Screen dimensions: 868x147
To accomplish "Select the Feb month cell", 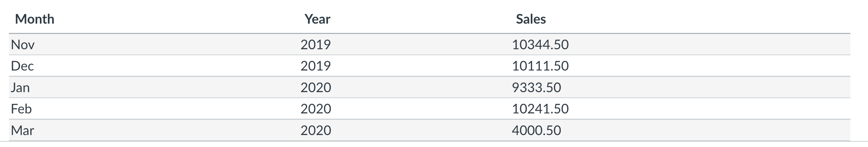I will 21,109.
